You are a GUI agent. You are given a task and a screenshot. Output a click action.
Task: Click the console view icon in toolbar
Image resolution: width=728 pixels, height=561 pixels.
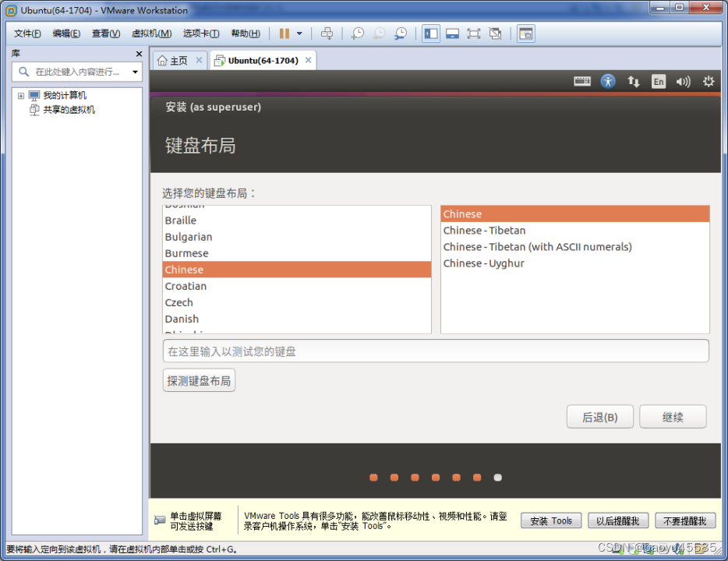(x=525, y=34)
